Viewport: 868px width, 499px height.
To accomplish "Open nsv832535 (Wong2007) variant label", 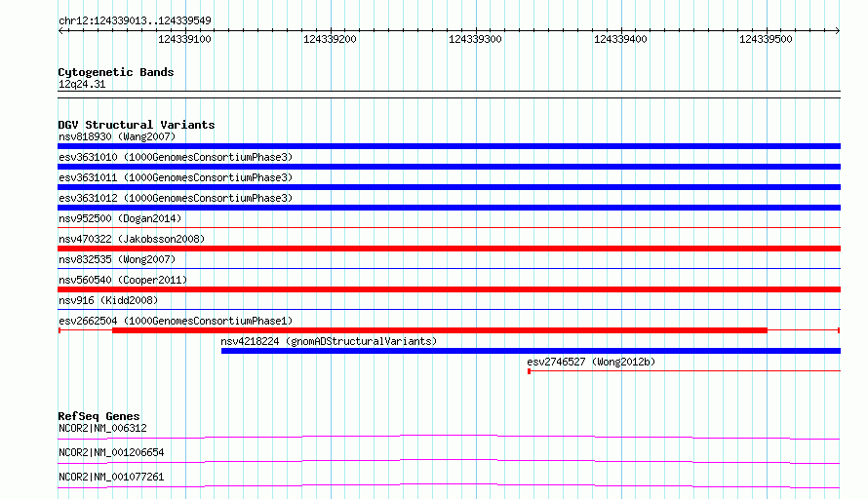I will pos(117,259).
